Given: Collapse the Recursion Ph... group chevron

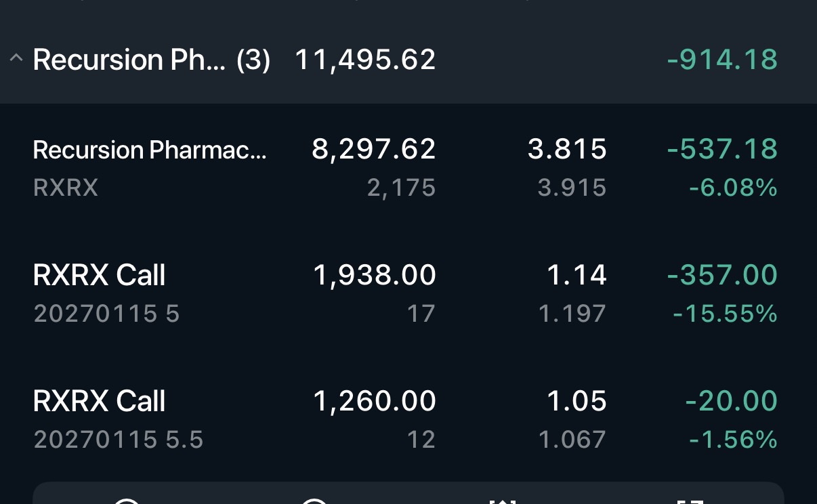Looking at the screenshot, I should [16, 59].
